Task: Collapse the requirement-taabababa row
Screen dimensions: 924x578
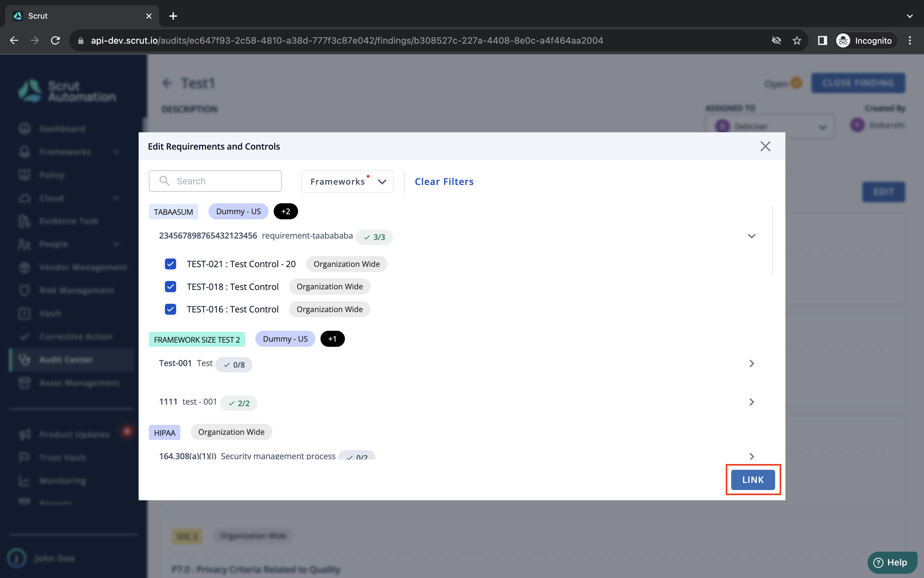Action: click(x=751, y=236)
